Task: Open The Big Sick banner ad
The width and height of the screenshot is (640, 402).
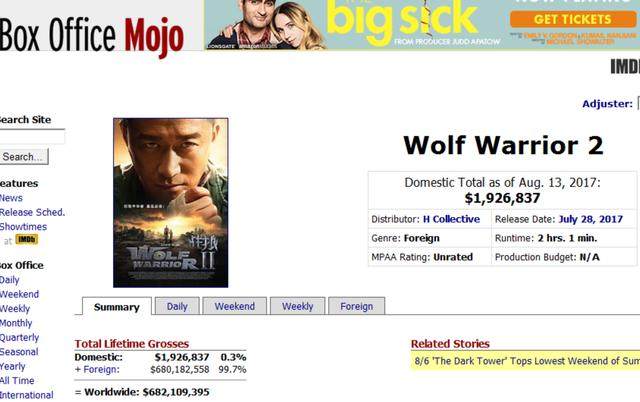Action: [x=422, y=24]
